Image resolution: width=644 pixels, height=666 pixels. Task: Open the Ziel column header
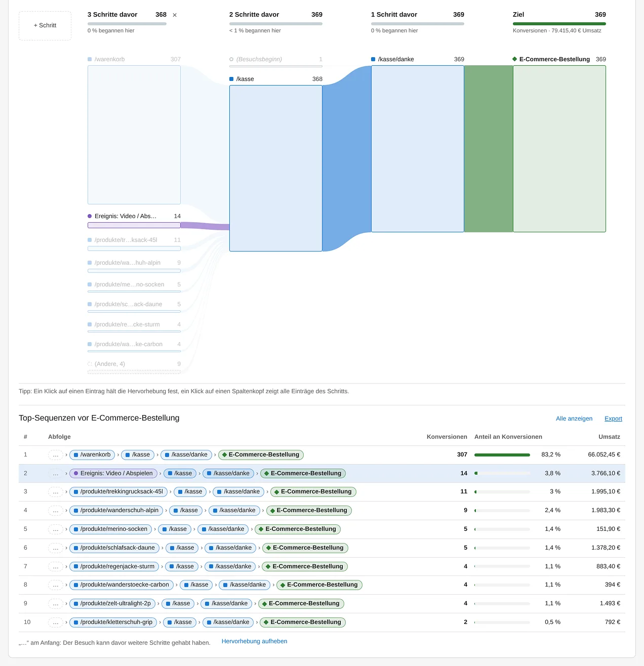(x=559, y=22)
